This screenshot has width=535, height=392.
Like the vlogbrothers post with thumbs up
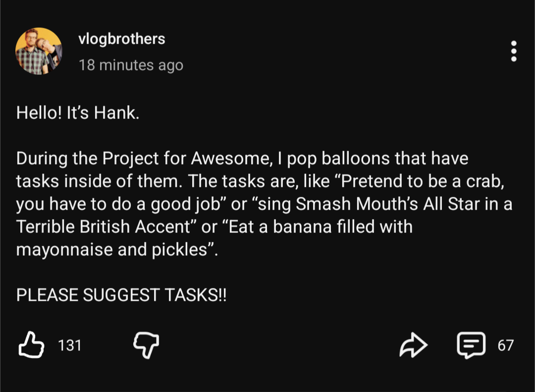point(31,345)
